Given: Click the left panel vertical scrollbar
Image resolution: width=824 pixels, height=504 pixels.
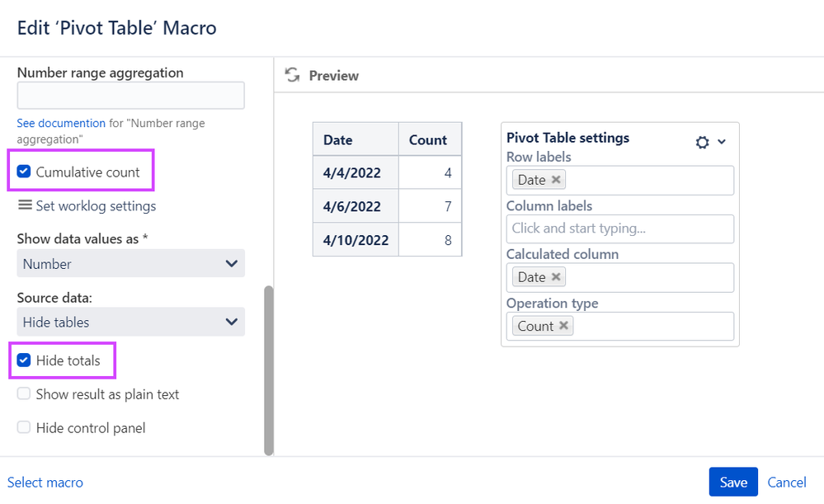Looking at the screenshot, I should pos(268,371).
